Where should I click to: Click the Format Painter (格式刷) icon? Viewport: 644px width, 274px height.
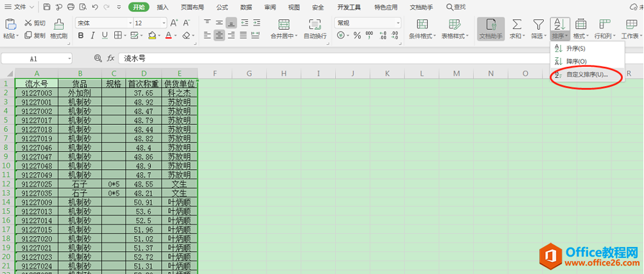[x=58, y=24]
